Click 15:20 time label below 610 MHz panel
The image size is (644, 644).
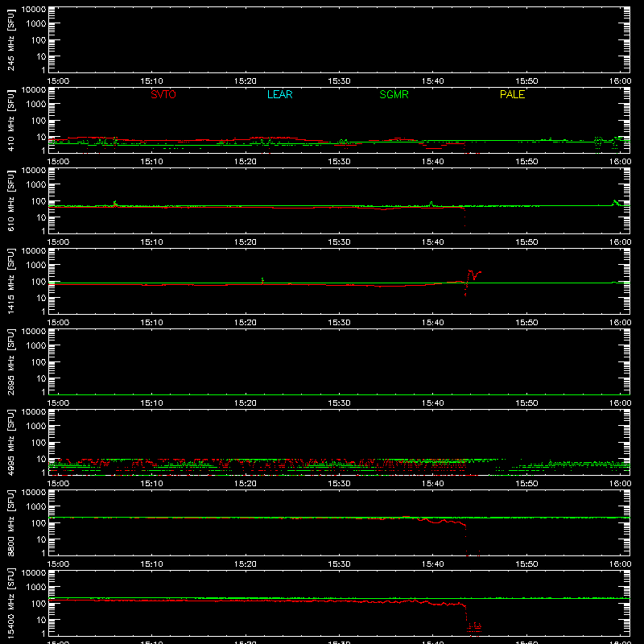[246, 242]
